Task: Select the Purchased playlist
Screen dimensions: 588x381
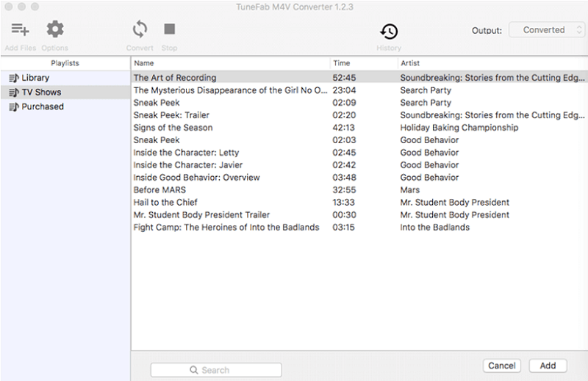Action: click(x=65, y=106)
